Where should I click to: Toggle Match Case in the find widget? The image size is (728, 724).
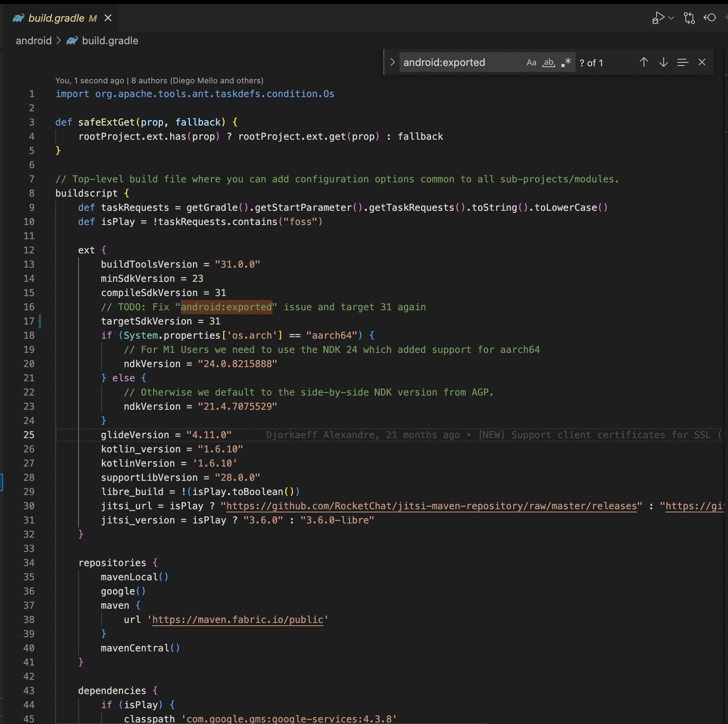click(531, 62)
